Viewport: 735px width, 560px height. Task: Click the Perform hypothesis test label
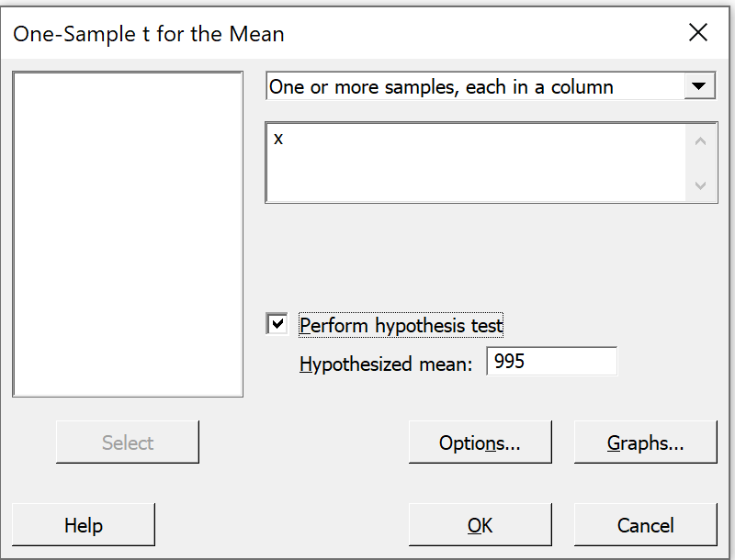point(401,325)
